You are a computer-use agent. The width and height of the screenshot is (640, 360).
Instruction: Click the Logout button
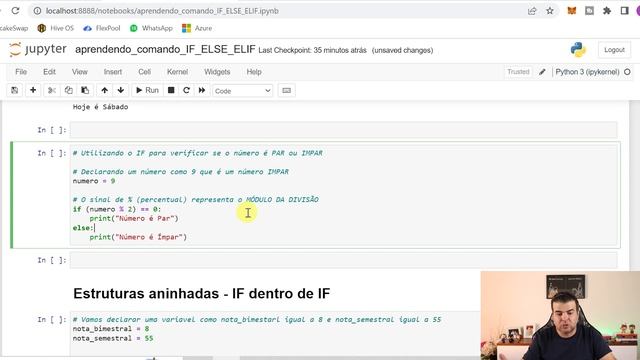pos(614,50)
